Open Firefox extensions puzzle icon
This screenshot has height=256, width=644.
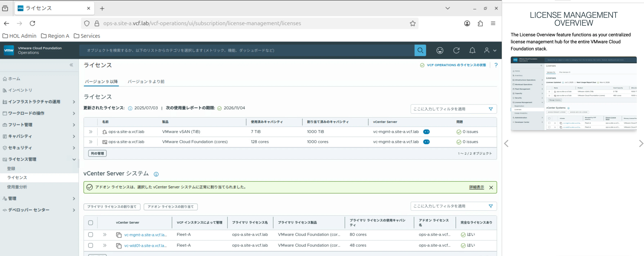coord(480,23)
